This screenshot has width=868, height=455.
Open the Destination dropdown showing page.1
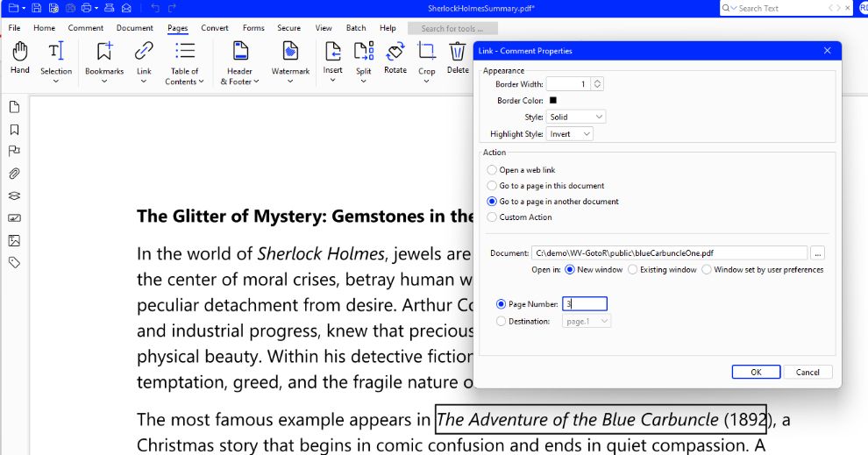pos(587,321)
